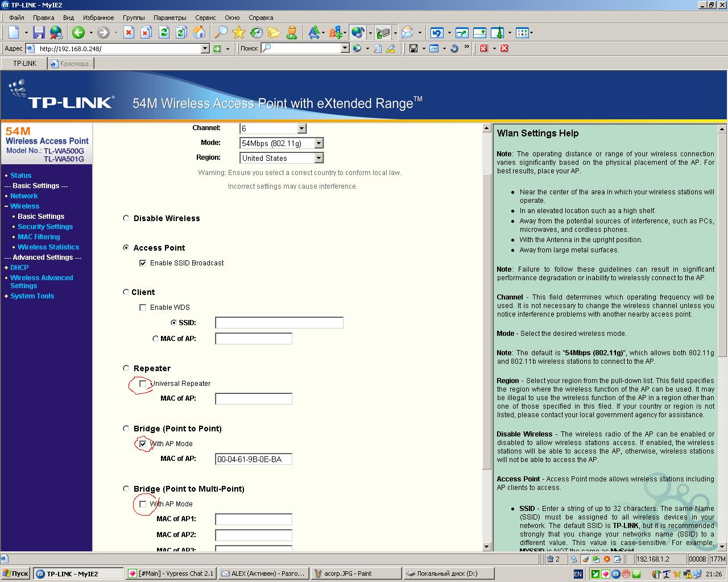Screen dimensions: 728x582
Task: Click the text size 'A' icon in toolbar
Action: pyautogui.click(x=313, y=32)
